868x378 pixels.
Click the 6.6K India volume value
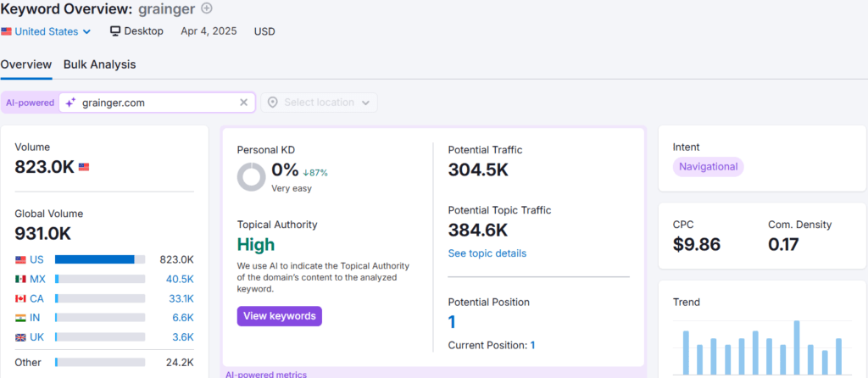pos(183,318)
